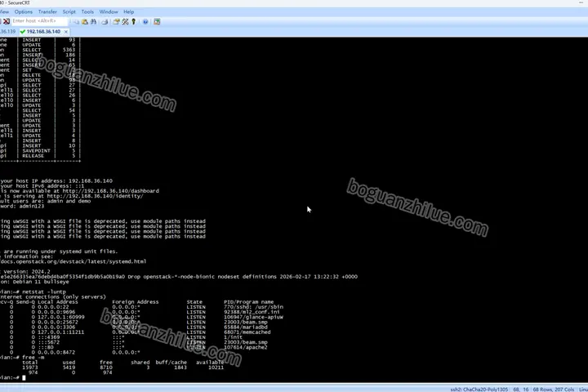Switch to the 192.168.36.140 session tab
Image resolution: width=588 pixels, height=392 pixels.
point(43,32)
